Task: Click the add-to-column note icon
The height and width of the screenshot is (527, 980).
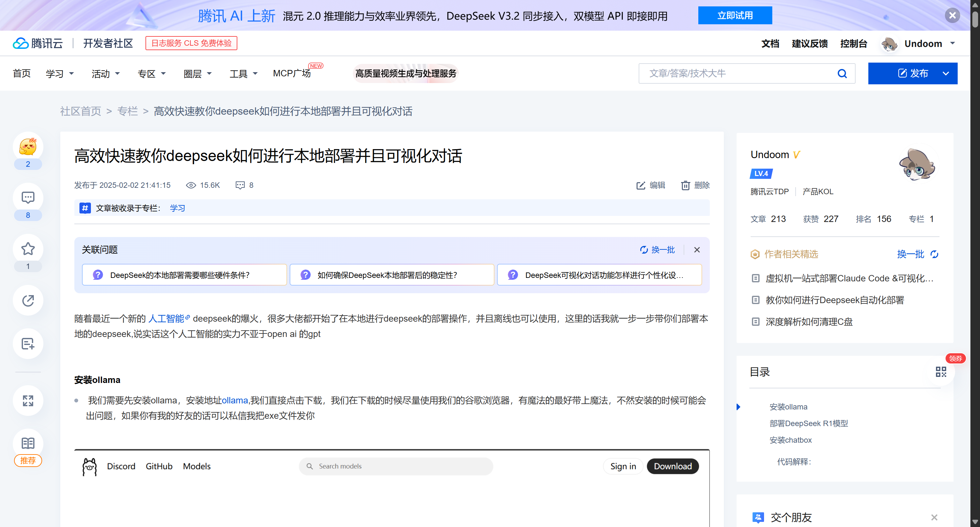Action: click(28, 344)
